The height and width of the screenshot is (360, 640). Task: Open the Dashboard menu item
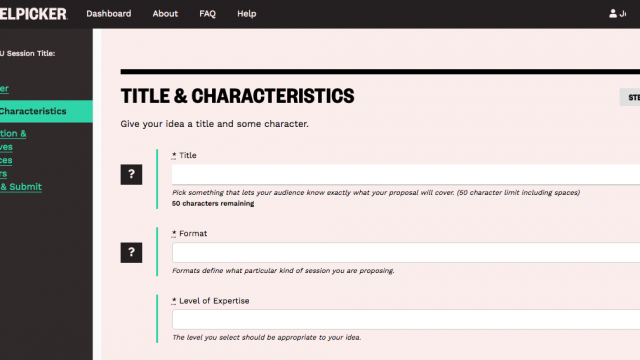tap(109, 13)
